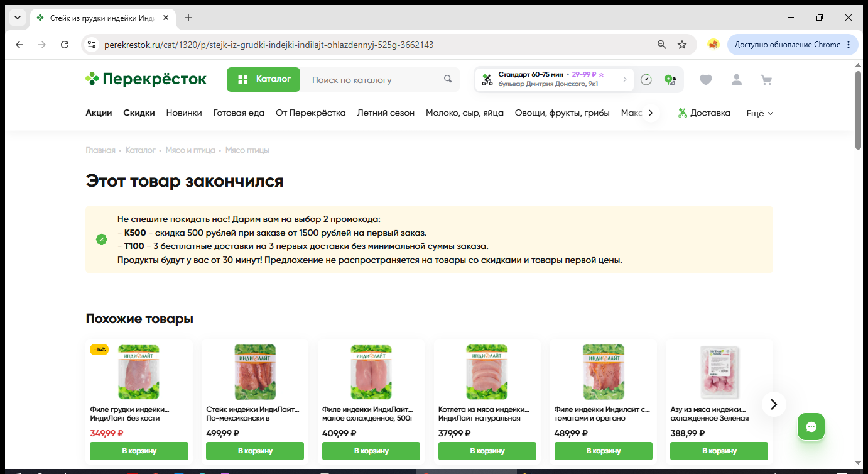
Task: Open the Филе грудки индейки ИндиЛайт product image
Action: coord(139,372)
